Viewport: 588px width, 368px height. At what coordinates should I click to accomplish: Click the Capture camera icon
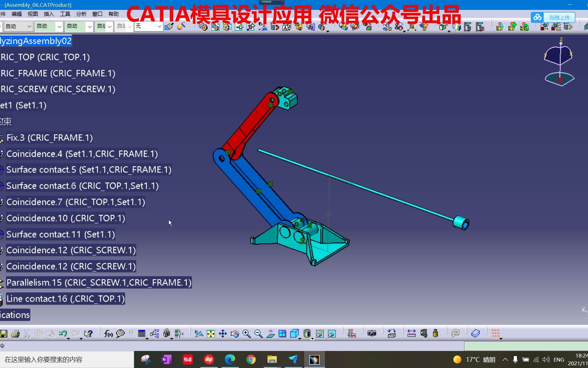372,334
